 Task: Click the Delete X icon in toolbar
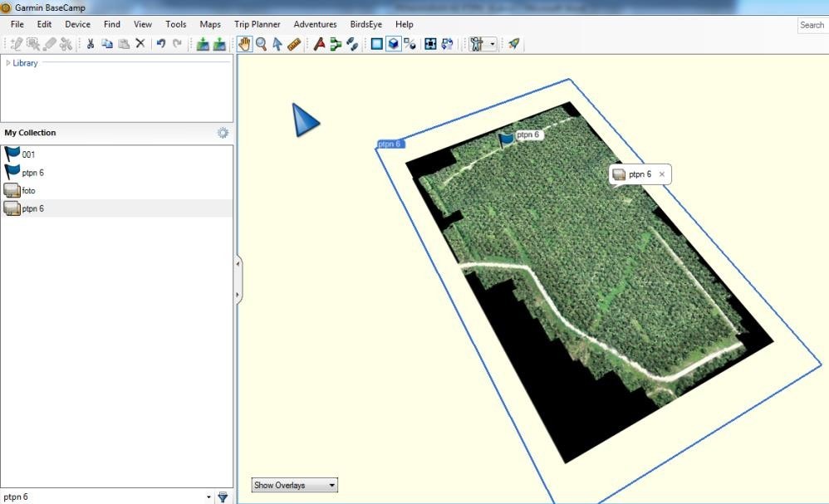pyautogui.click(x=140, y=44)
